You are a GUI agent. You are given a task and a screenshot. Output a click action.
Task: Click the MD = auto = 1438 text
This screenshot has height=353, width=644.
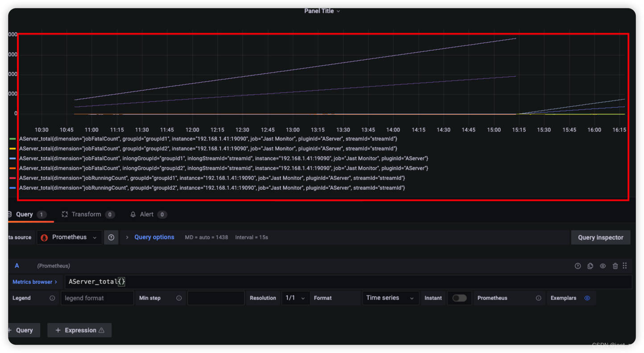point(206,237)
